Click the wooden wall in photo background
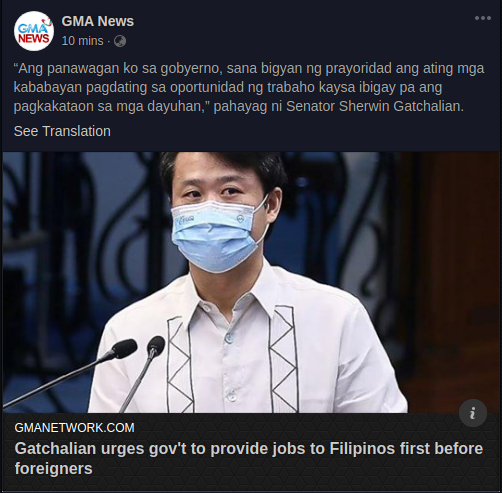Screen dimensions: 502x493 [450, 267]
